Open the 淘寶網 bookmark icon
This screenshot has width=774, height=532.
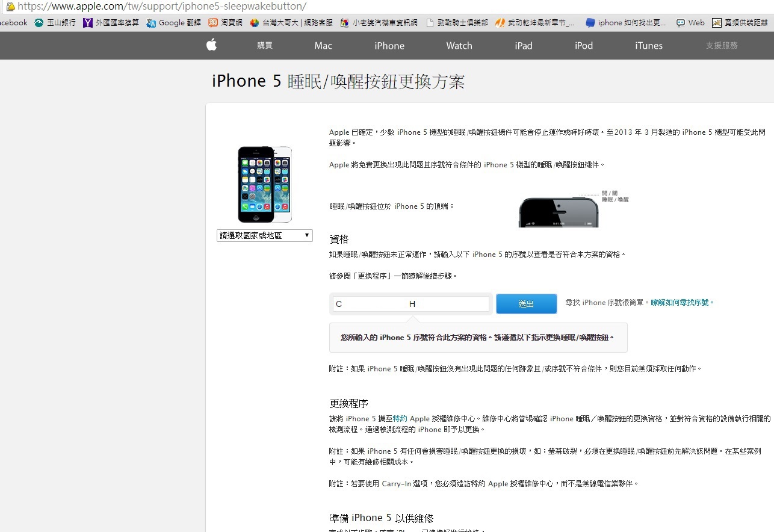click(x=213, y=23)
